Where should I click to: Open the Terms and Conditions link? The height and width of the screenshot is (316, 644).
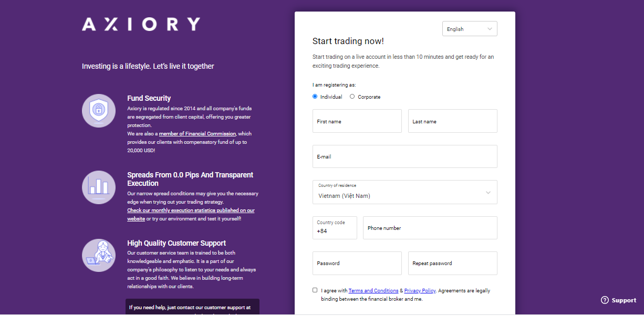[373, 291]
